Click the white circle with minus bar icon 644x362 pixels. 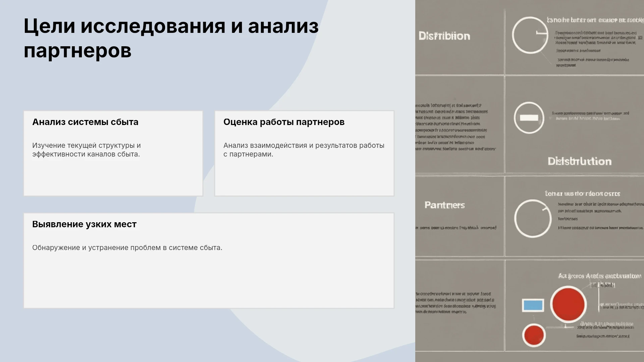pyautogui.click(x=529, y=118)
